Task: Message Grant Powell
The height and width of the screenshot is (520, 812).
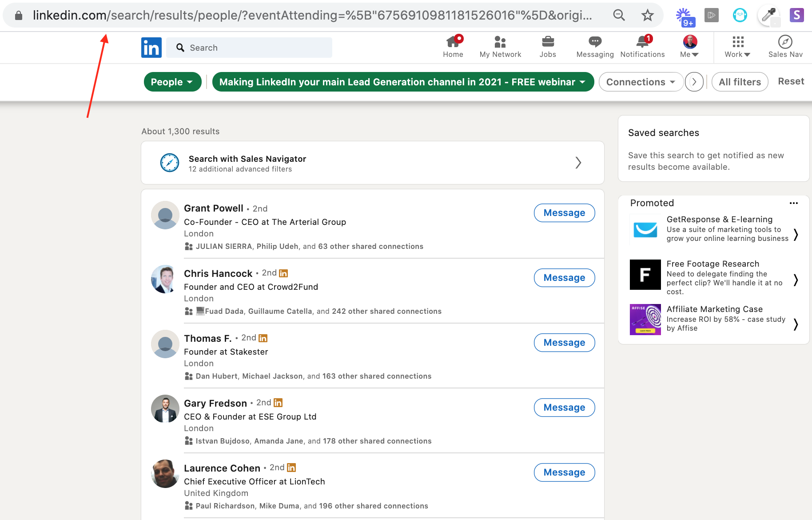Action: pos(564,213)
